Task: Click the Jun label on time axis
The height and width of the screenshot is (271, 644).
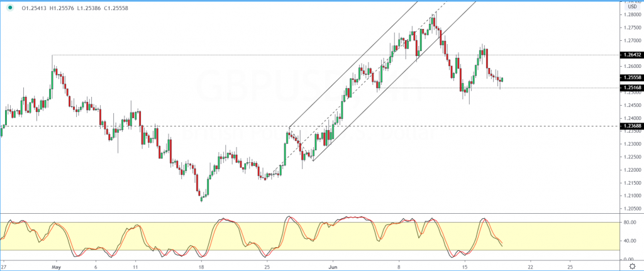Action: (334, 266)
